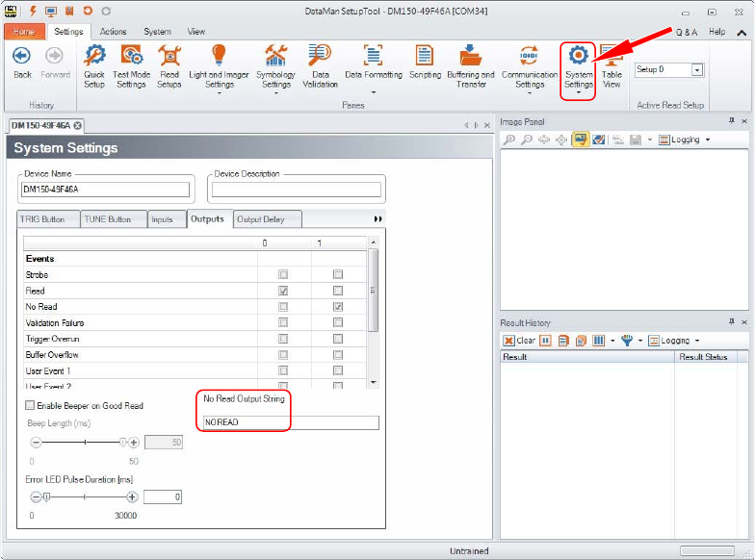Toggle the Read event output 0 checkbox
The height and width of the screenshot is (560, 755).
[283, 291]
